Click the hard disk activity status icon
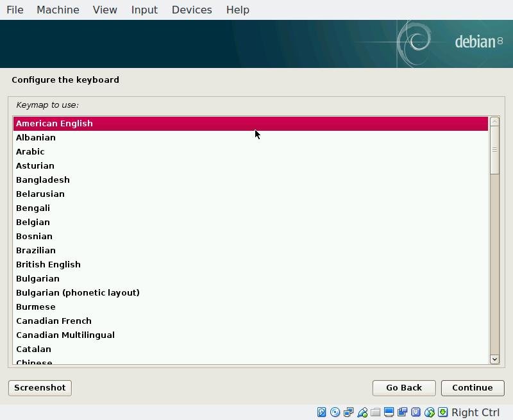This screenshot has width=513, height=420. click(x=322, y=412)
